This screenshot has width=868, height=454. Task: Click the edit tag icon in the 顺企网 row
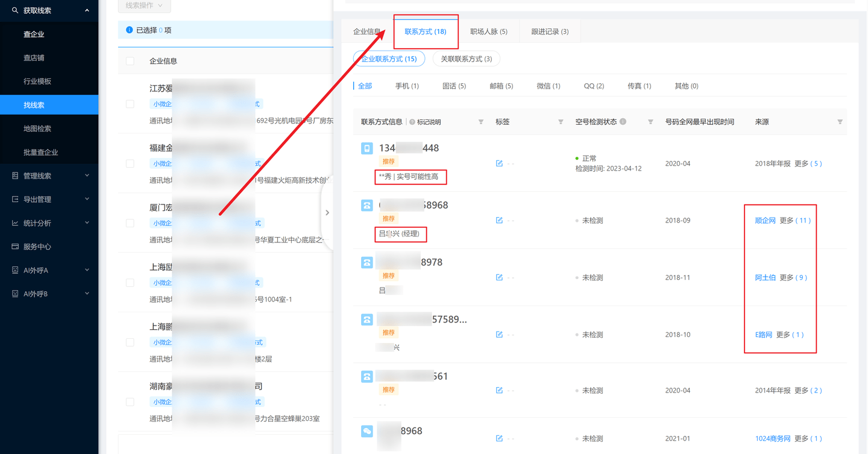tap(499, 221)
